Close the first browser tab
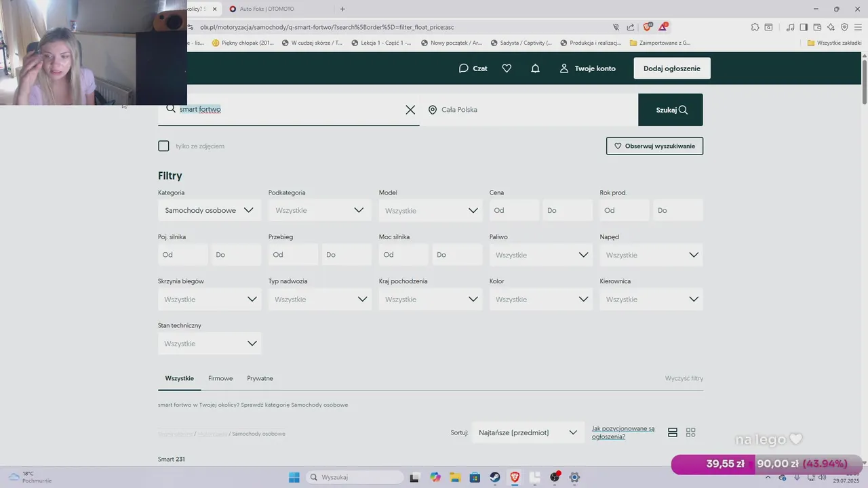This screenshot has width=868, height=488. tap(215, 9)
